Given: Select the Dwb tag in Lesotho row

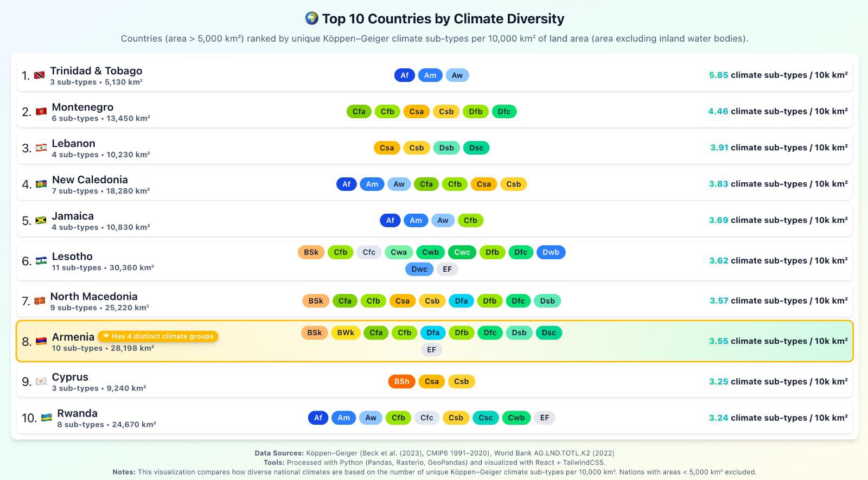Looking at the screenshot, I should click(551, 252).
